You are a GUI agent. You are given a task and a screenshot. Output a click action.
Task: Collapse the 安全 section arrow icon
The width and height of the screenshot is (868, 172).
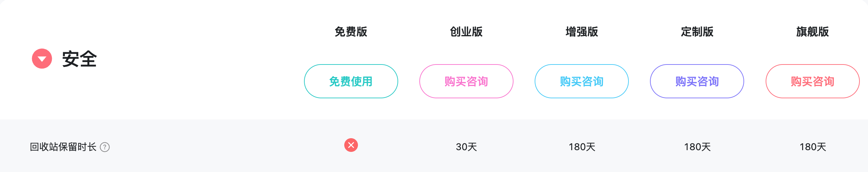[x=42, y=59]
